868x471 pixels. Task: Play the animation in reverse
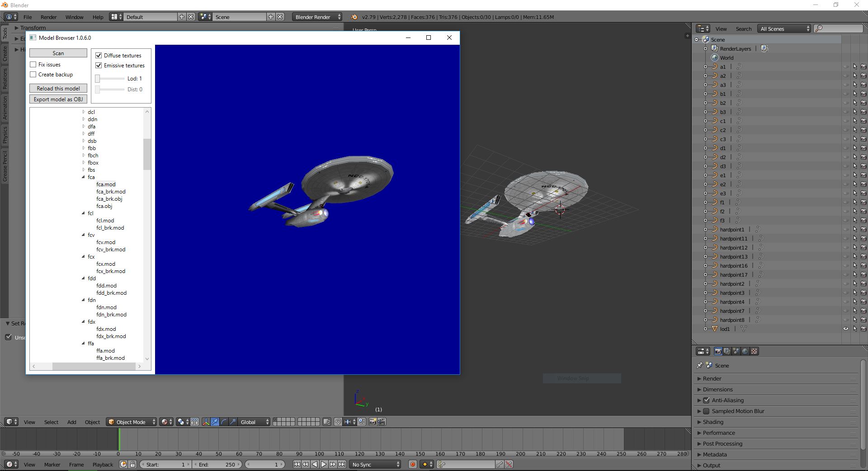coord(315,464)
